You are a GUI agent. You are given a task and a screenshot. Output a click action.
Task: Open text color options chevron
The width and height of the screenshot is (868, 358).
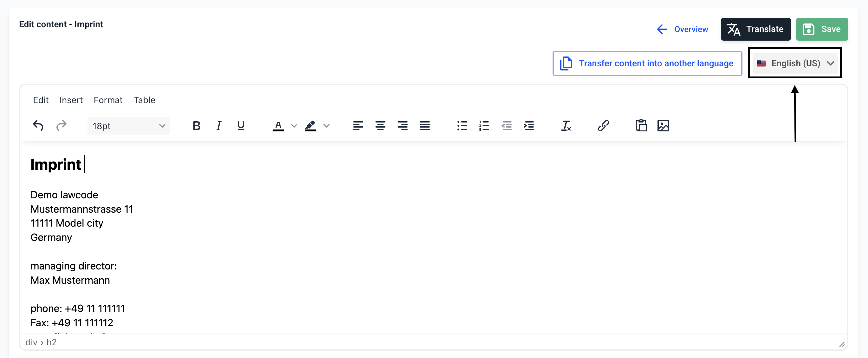pyautogui.click(x=294, y=125)
